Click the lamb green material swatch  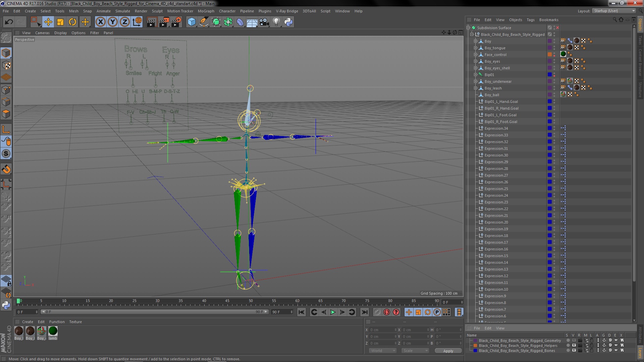53,331
